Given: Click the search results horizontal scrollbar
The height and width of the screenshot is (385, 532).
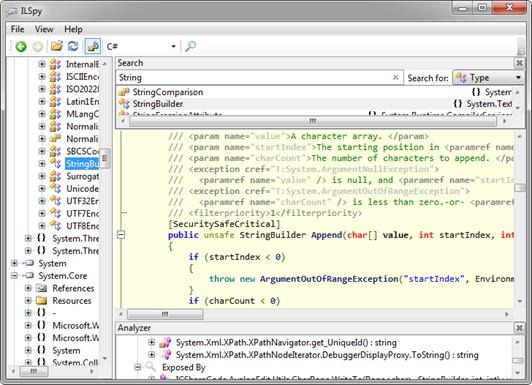Looking at the screenshot, I should 313,121.
